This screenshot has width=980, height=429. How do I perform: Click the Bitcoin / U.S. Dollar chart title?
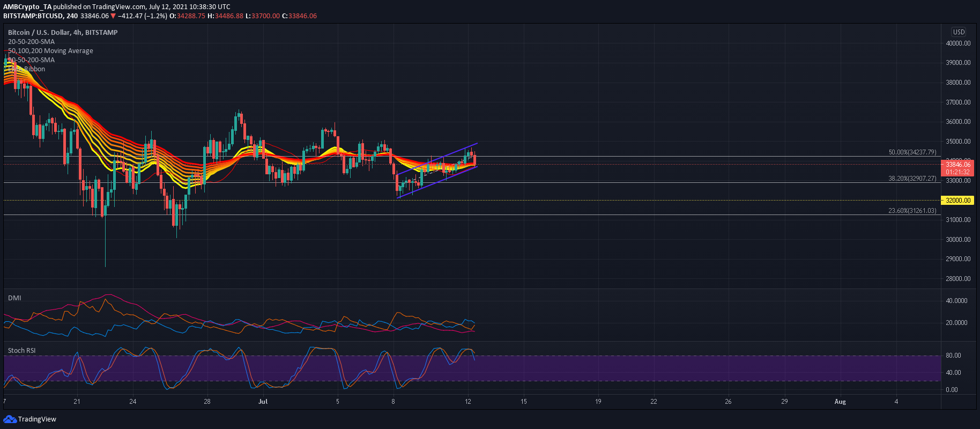[x=63, y=32]
